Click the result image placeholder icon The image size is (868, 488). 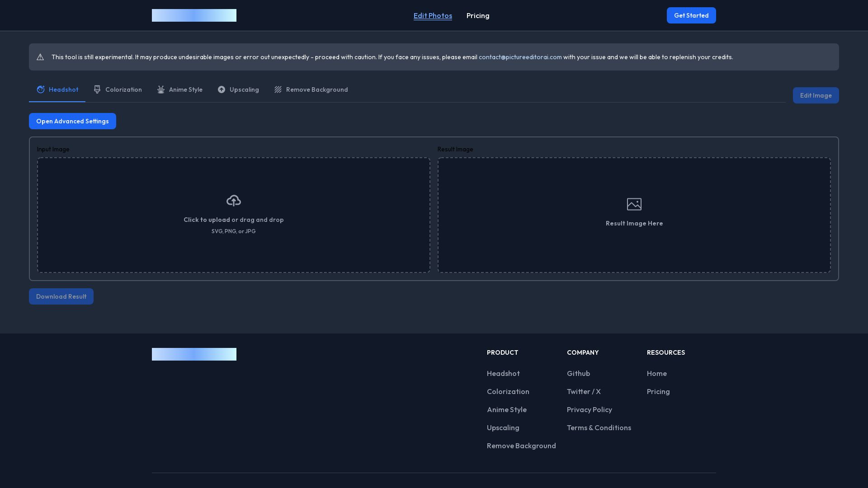(x=634, y=204)
